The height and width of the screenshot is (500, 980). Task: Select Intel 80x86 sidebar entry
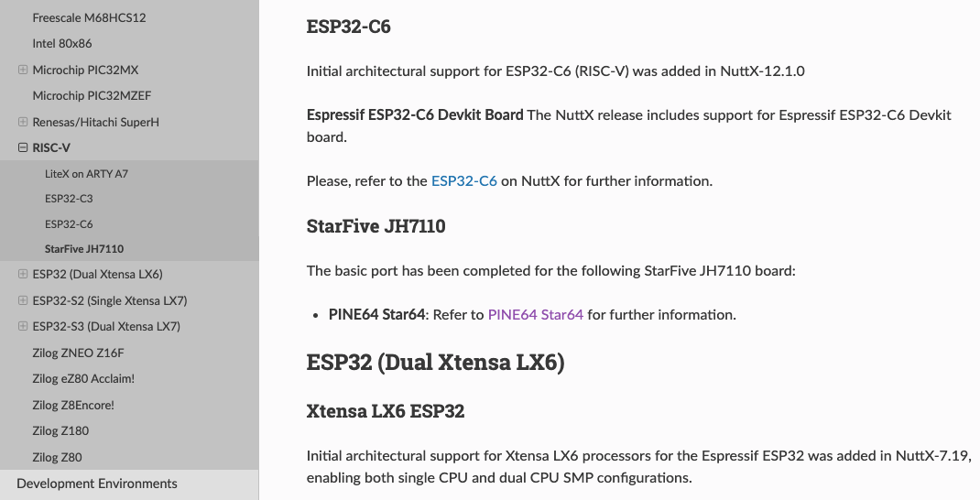pyautogui.click(x=62, y=44)
